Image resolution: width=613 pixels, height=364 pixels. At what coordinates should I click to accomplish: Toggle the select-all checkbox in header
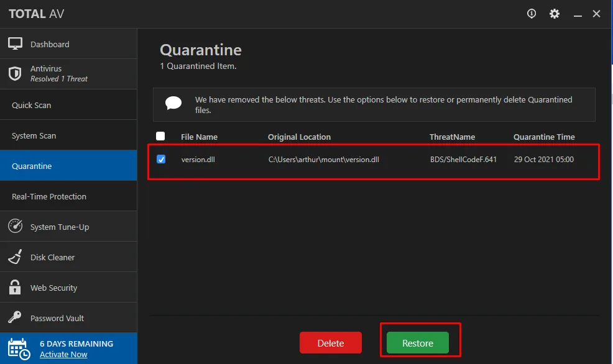[x=160, y=136]
